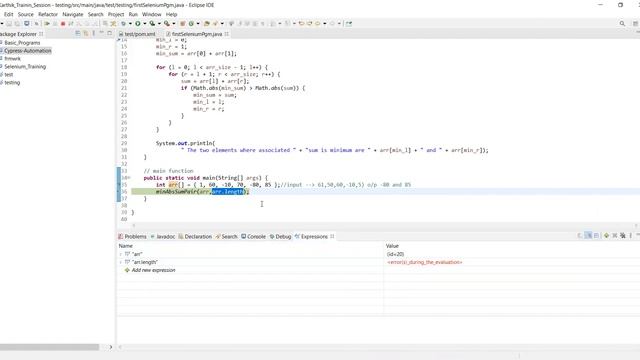Viewport: 640px width, 360px height.
Task: Open the Navigate menu
Action: [x=73, y=14]
